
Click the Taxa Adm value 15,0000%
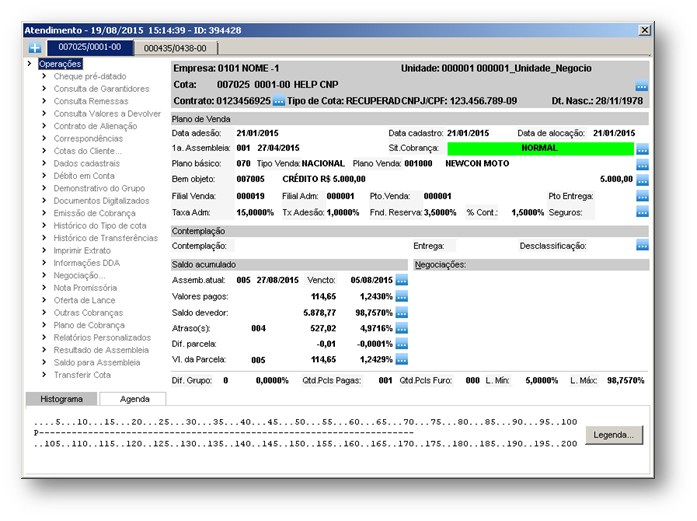point(255,212)
